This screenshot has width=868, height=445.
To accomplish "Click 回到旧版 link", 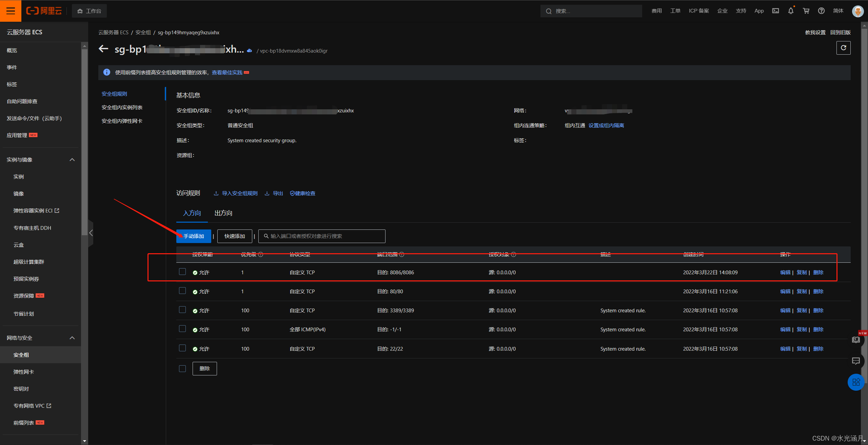I will point(840,33).
